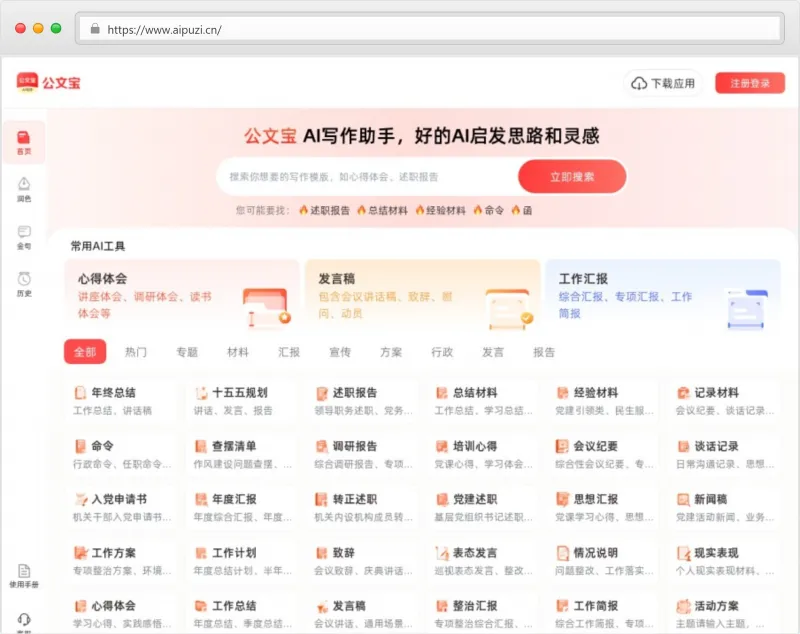800x634 pixels.
Task: Click the 注册登录 button
Action: click(750, 83)
